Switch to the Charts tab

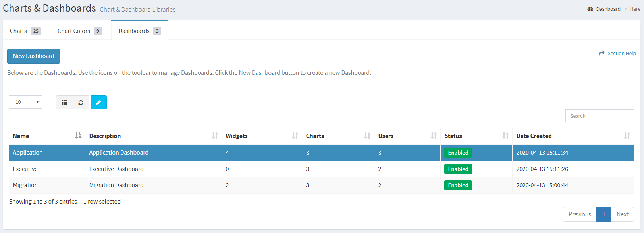pos(25,31)
